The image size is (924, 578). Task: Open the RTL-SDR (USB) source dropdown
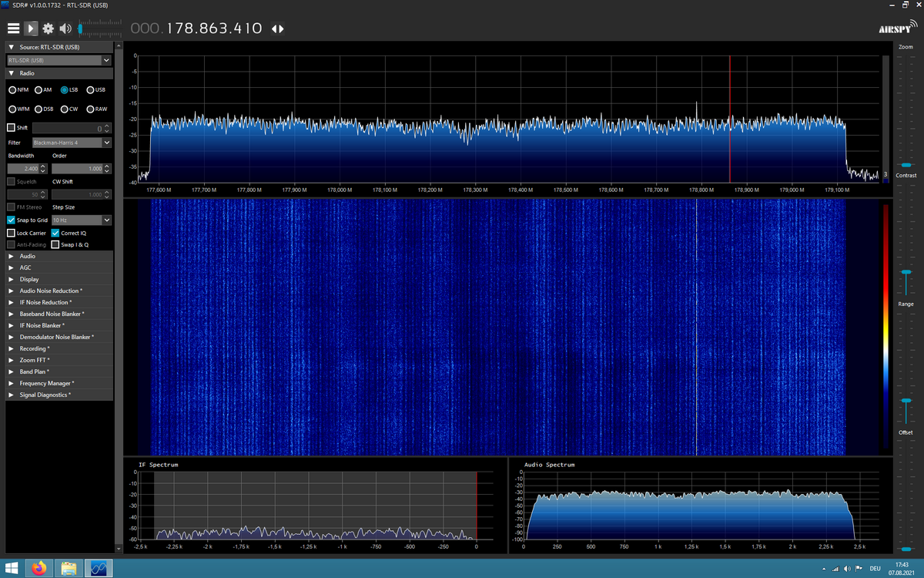pos(59,60)
